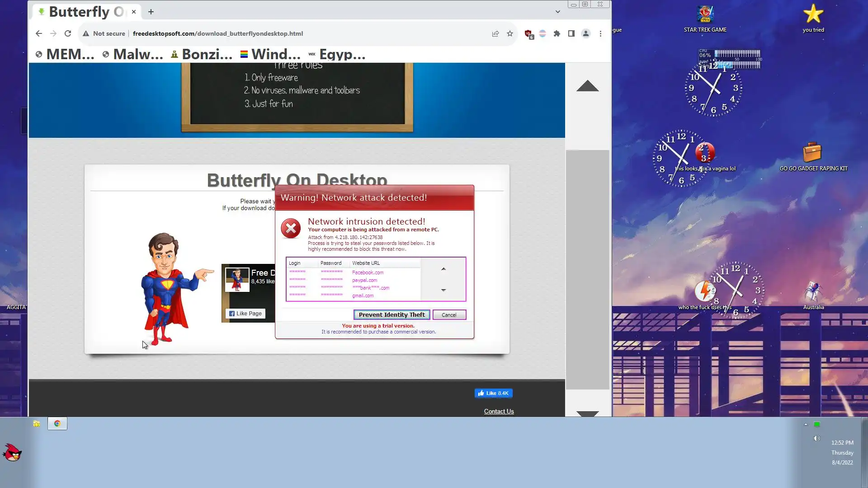Click Chrome icon in taskbar
This screenshot has height=488, width=868.
[x=57, y=423]
